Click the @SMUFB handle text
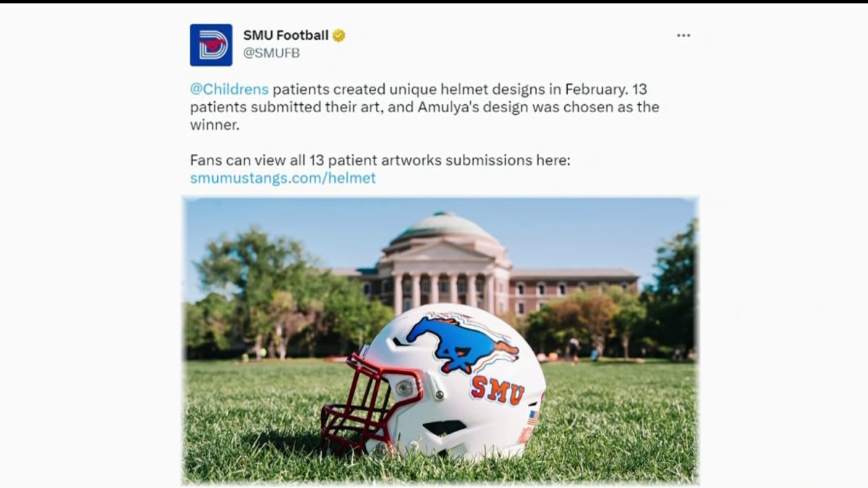The height and width of the screenshot is (488, 868). point(270,52)
